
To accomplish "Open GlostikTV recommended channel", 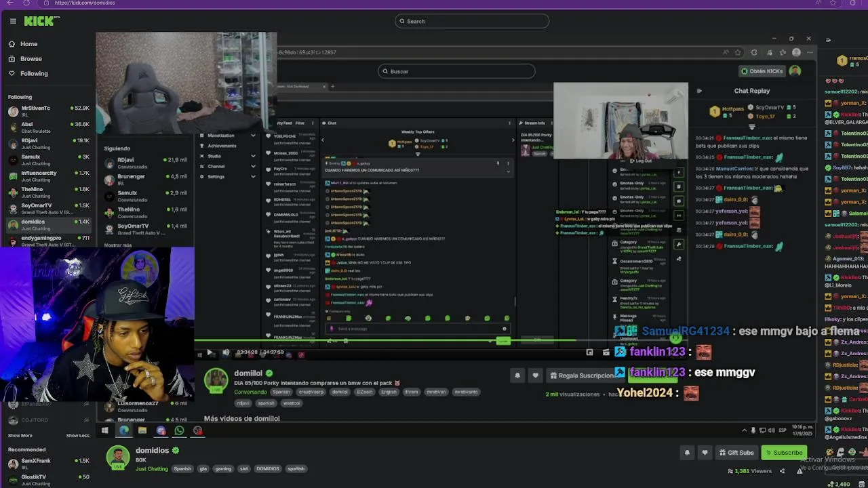I will (47, 479).
